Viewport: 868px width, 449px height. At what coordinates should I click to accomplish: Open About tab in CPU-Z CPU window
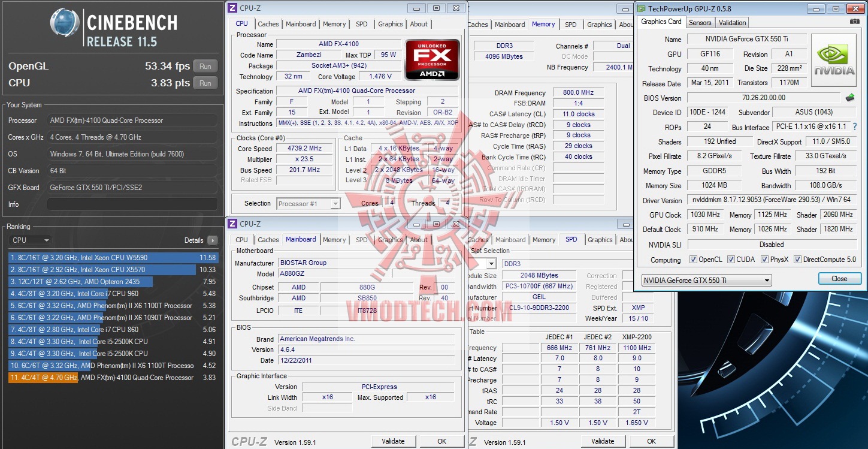pos(419,24)
